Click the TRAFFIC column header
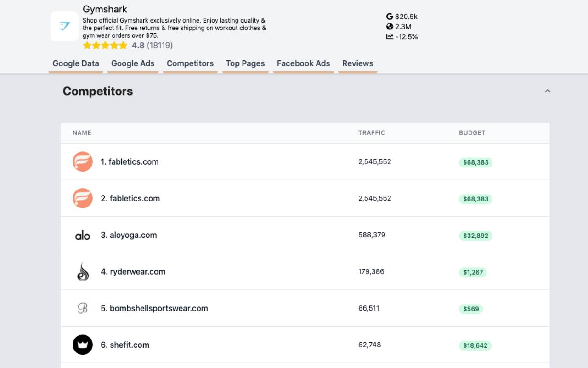Viewport: 588px width, 368px height. point(372,133)
